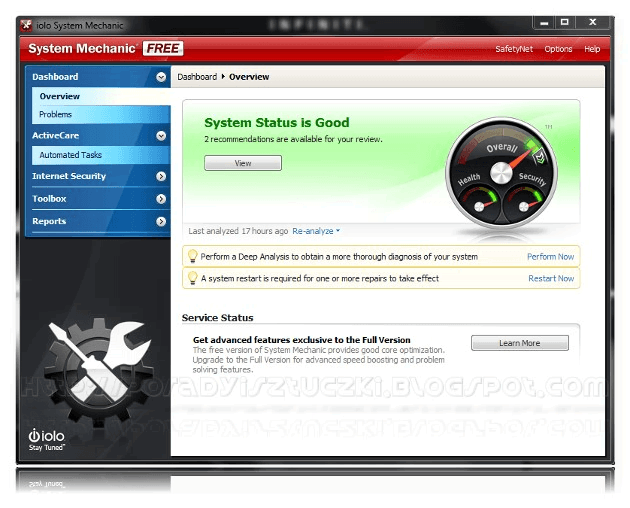This screenshot has width=630, height=508.
Task: Click the Security mini gauge
Action: coord(524,203)
